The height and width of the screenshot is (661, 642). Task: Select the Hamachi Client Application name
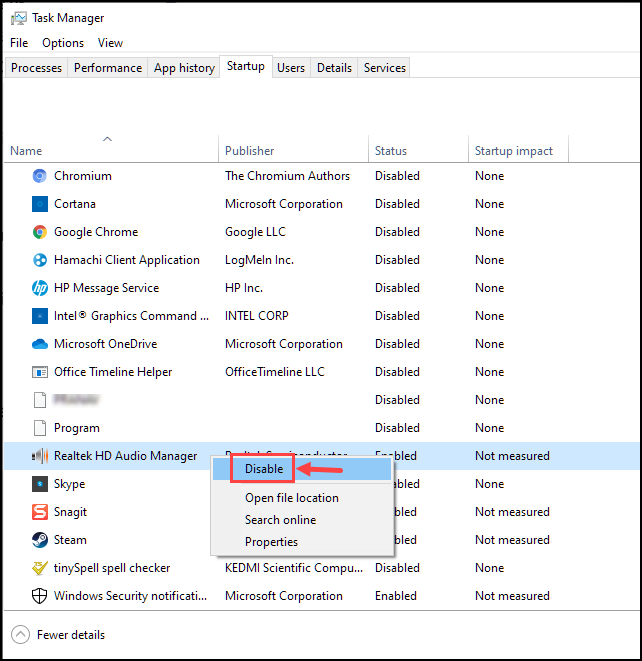point(126,260)
